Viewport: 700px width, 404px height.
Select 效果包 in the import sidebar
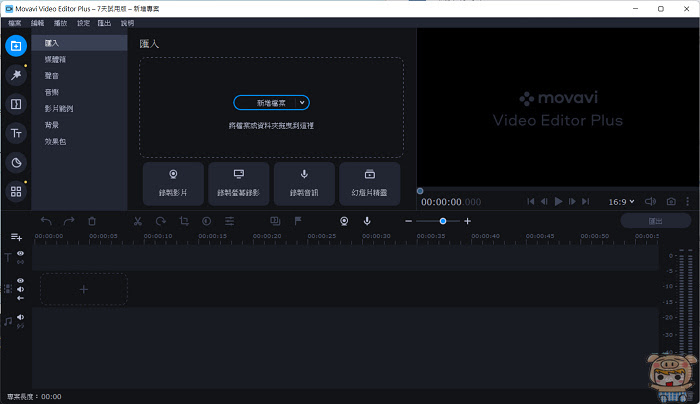click(79, 142)
